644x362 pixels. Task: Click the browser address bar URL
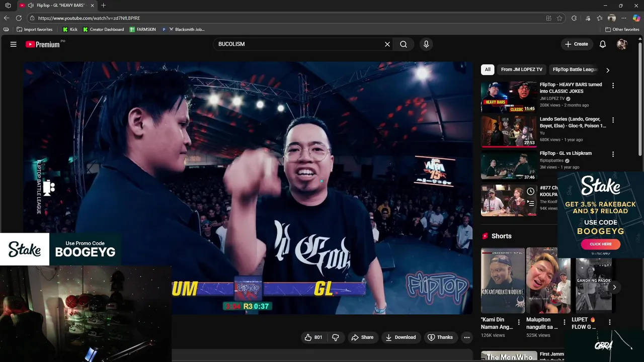coord(89,18)
